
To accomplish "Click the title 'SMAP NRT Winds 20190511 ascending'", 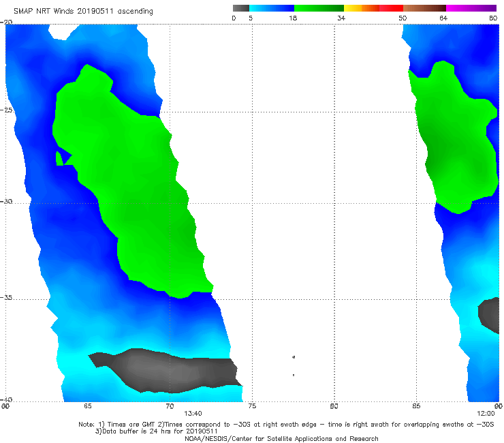I will [83, 11].
